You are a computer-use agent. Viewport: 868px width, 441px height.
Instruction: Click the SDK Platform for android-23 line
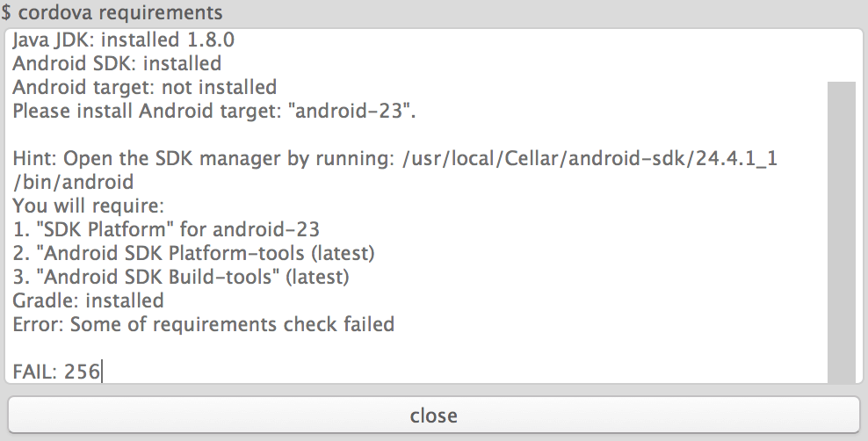click(x=166, y=229)
